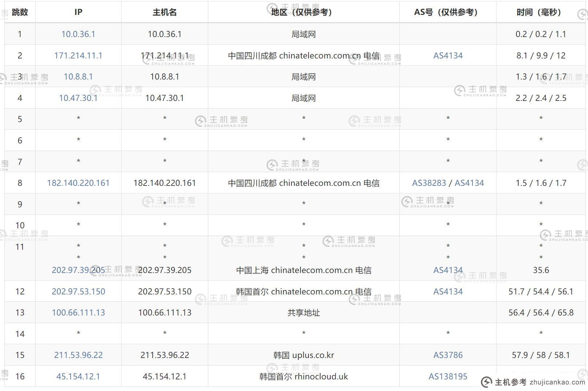Viewport: 588px width, 391px height.
Task: Select hostname cell 10.0.36.1
Action: (x=165, y=34)
